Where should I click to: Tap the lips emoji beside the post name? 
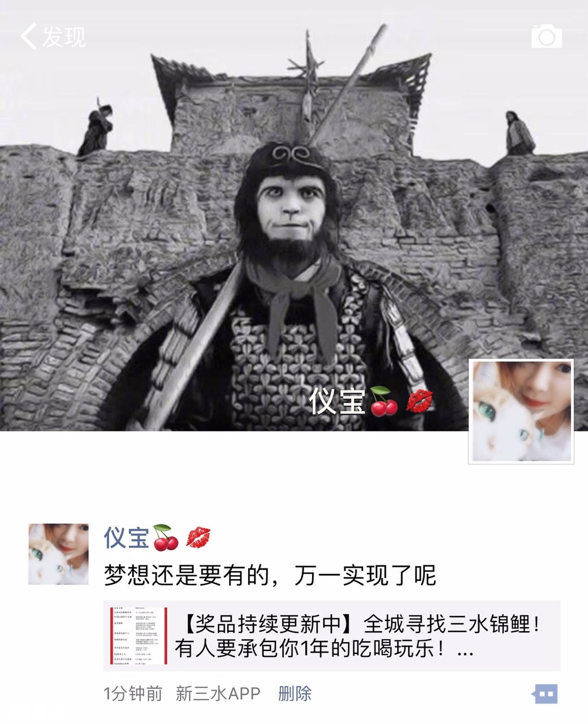[198, 537]
